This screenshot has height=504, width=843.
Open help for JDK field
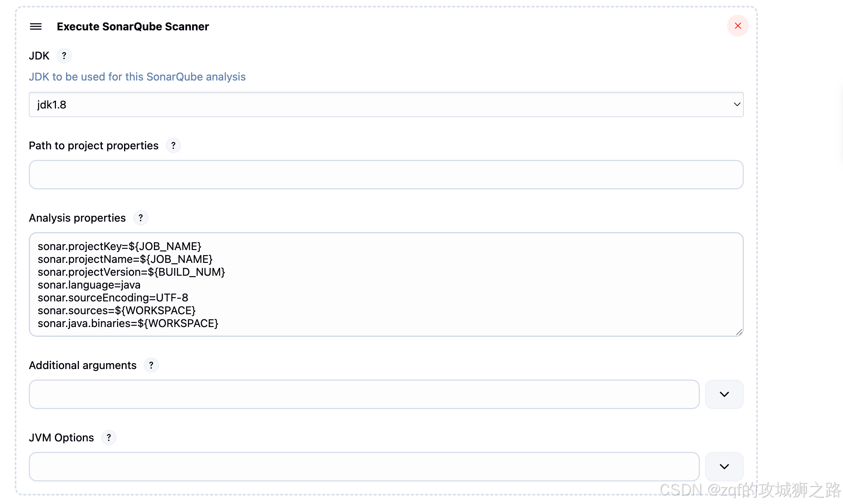(x=64, y=56)
